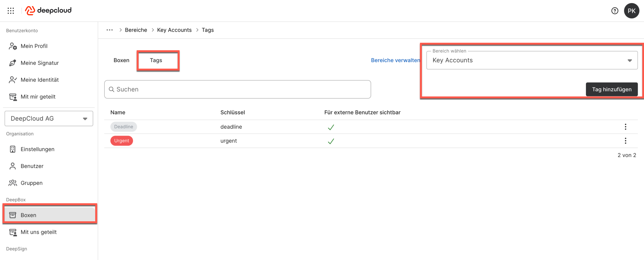Image resolution: width=644 pixels, height=260 pixels.
Task: Toggle external visibility checkmark for Urgent tag
Action: pos(331,141)
